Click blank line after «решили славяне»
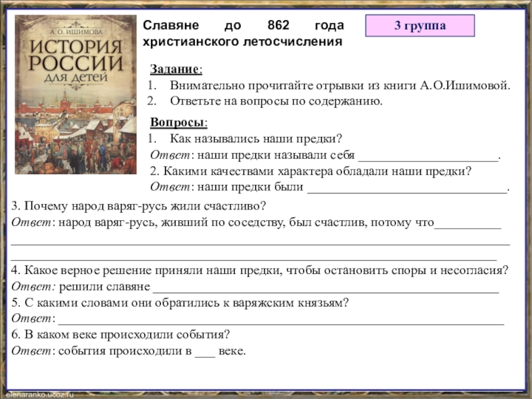The height and width of the screenshot is (399, 532). coord(325,287)
